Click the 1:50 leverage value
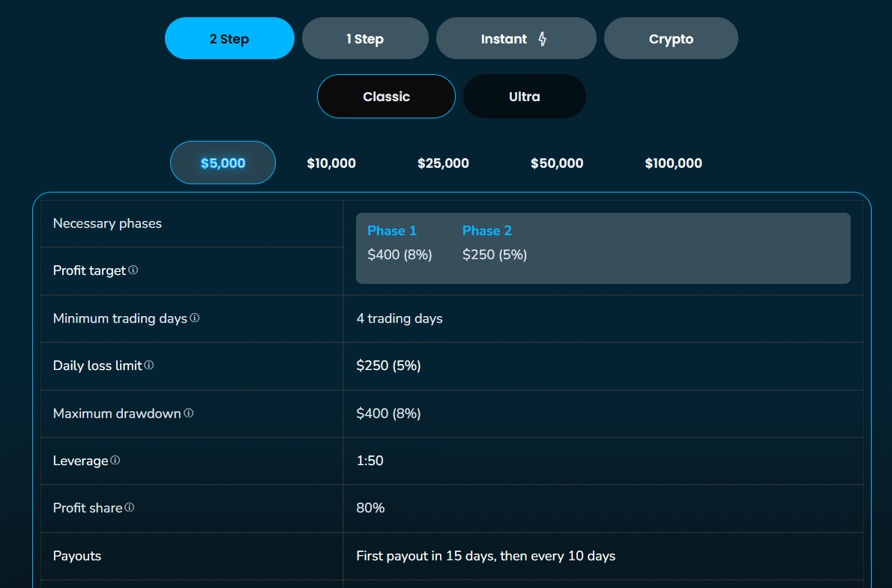Screen dimensions: 892x588 370,461
